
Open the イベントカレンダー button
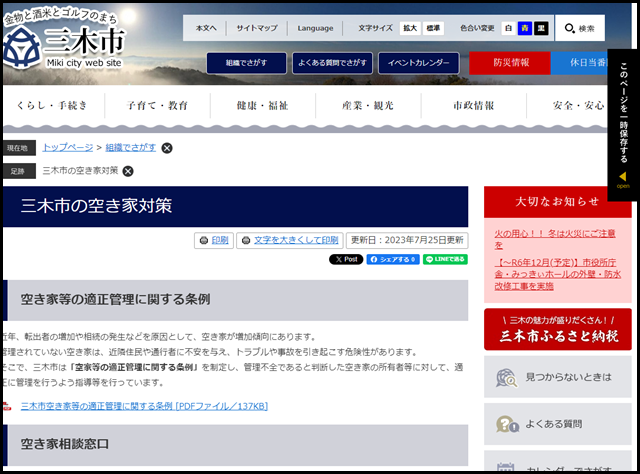[418, 63]
